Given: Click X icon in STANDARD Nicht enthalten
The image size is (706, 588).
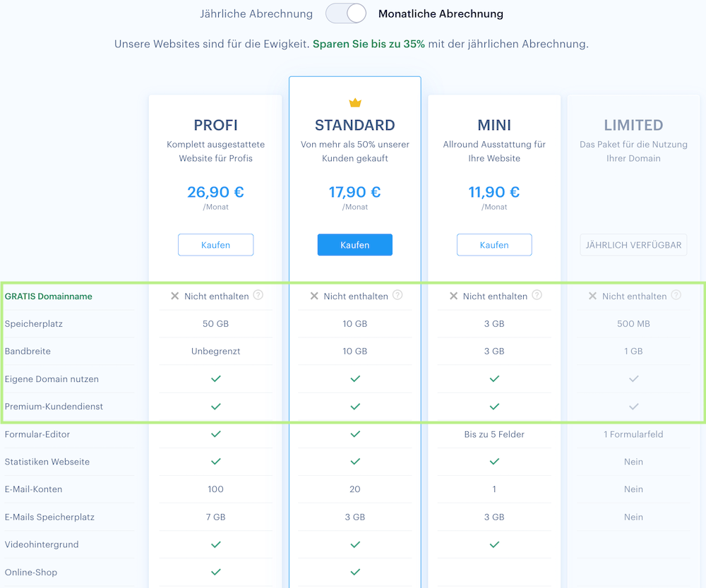Looking at the screenshot, I should 314,296.
